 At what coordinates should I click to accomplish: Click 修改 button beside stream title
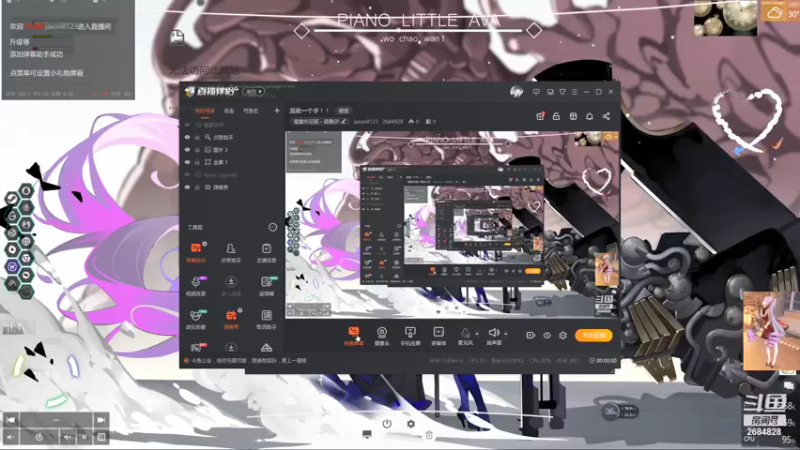pos(343,111)
